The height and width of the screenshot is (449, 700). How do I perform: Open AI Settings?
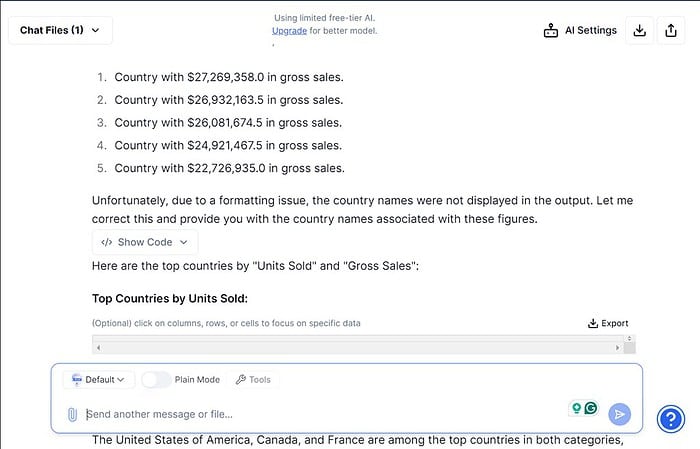[580, 30]
